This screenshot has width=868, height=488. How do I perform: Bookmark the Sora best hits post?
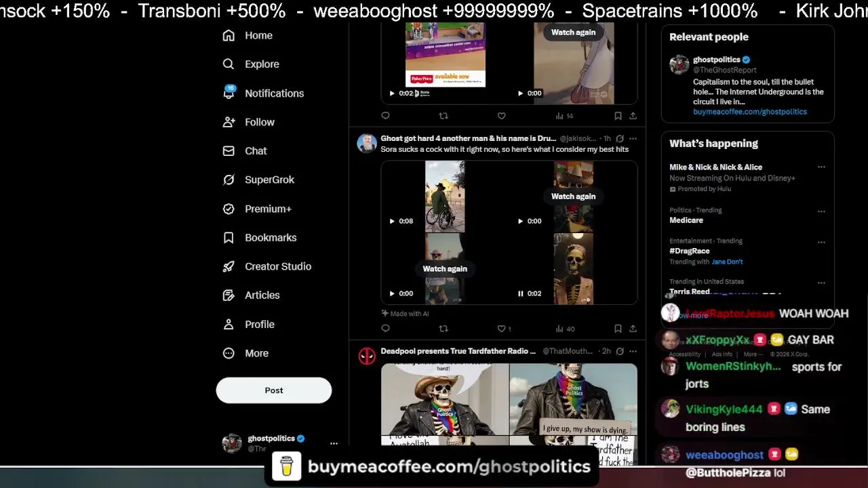pyautogui.click(x=618, y=329)
